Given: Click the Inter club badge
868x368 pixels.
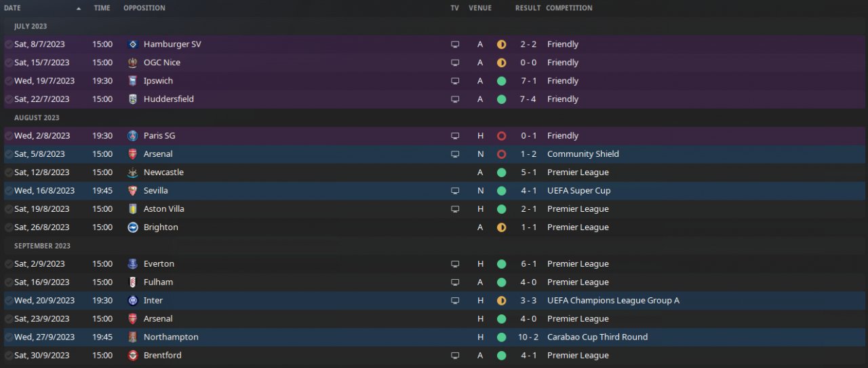Looking at the screenshot, I should 133,301.
